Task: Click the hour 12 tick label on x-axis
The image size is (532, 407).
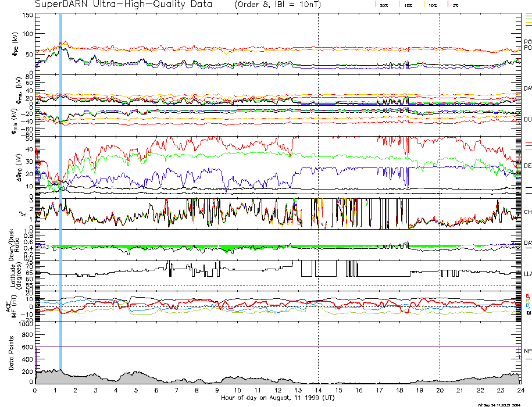Action: (278, 391)
